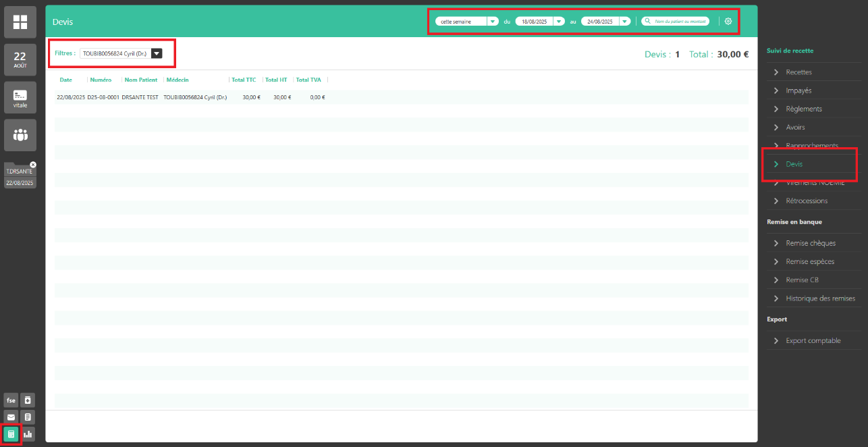The height and width of the screenshot is (447, 868).
Task: Open settings gear in Devis header
Action: [x=728, y=22]
